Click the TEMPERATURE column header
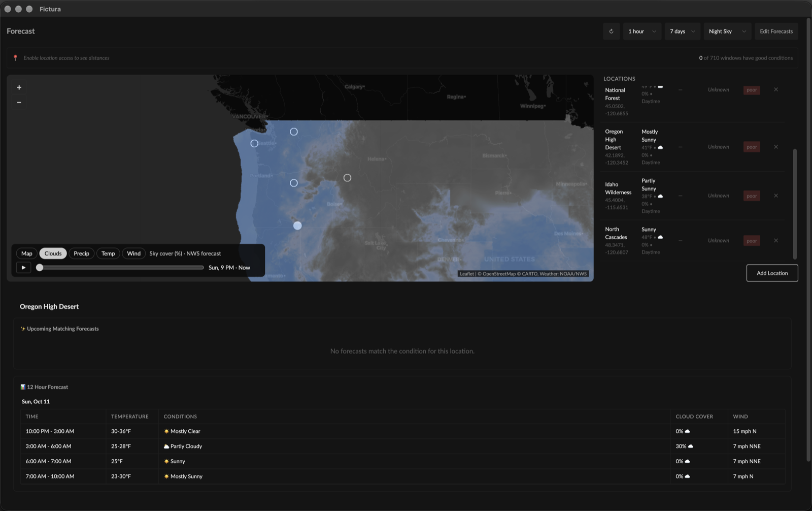812x511 pixels. click(x=130, y=417)
